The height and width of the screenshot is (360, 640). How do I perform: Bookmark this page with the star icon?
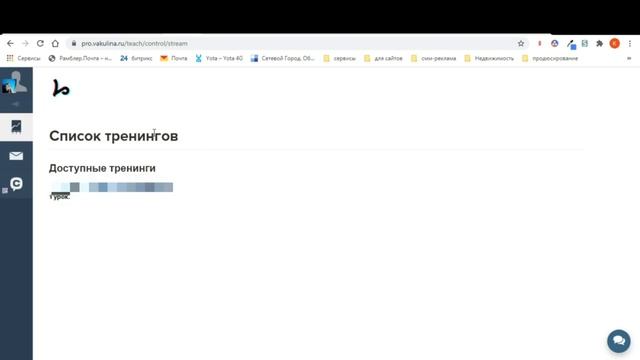pos(521,43)
